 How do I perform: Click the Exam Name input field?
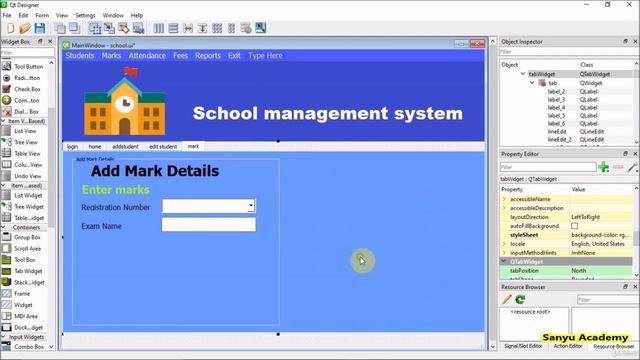point(209,224)
